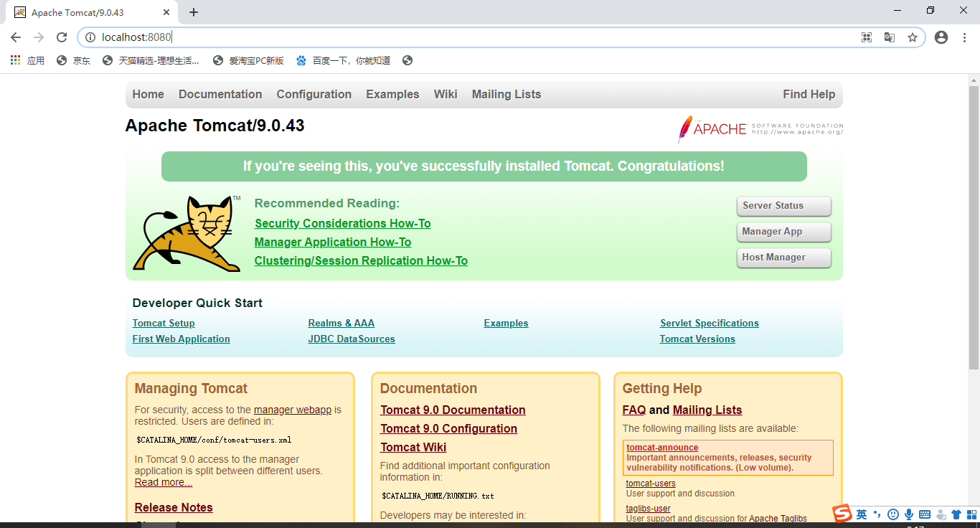The height and width of the screenshot is (528, 980).
Task: Click the Read more... link
Action: (164, 483)
